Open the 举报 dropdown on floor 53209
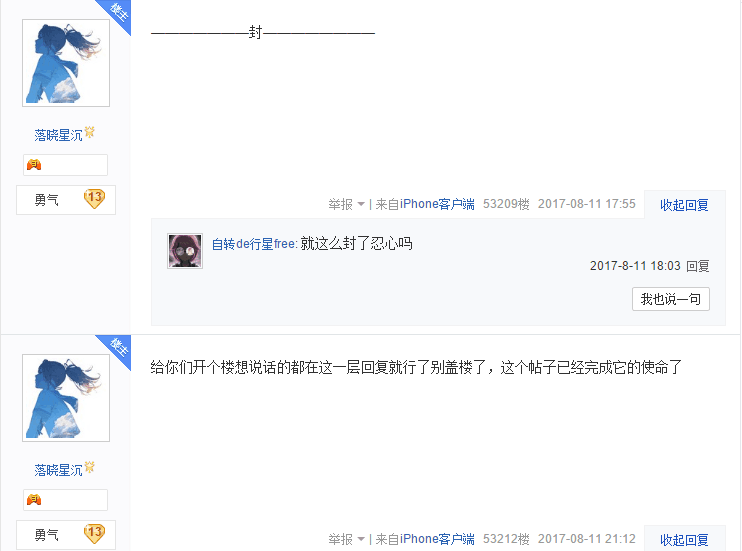742x551 pixels. point(346,204)
